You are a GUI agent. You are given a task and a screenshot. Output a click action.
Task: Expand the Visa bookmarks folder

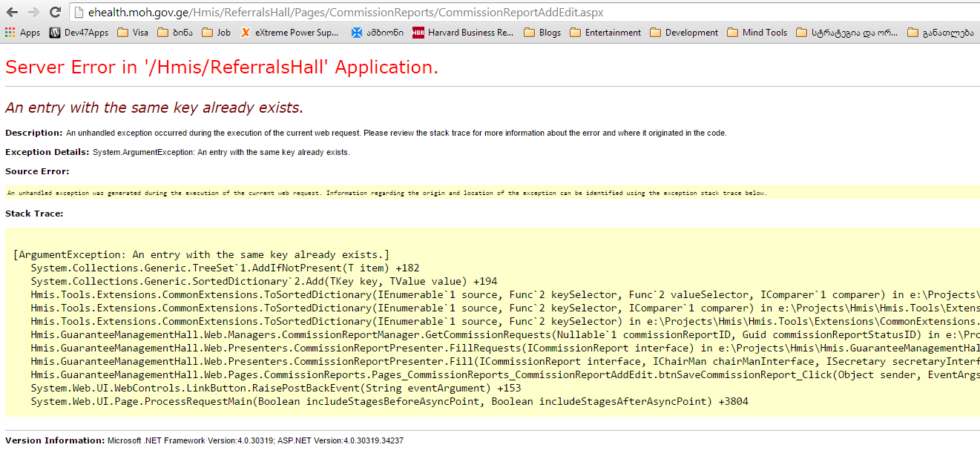coord(133,33)
